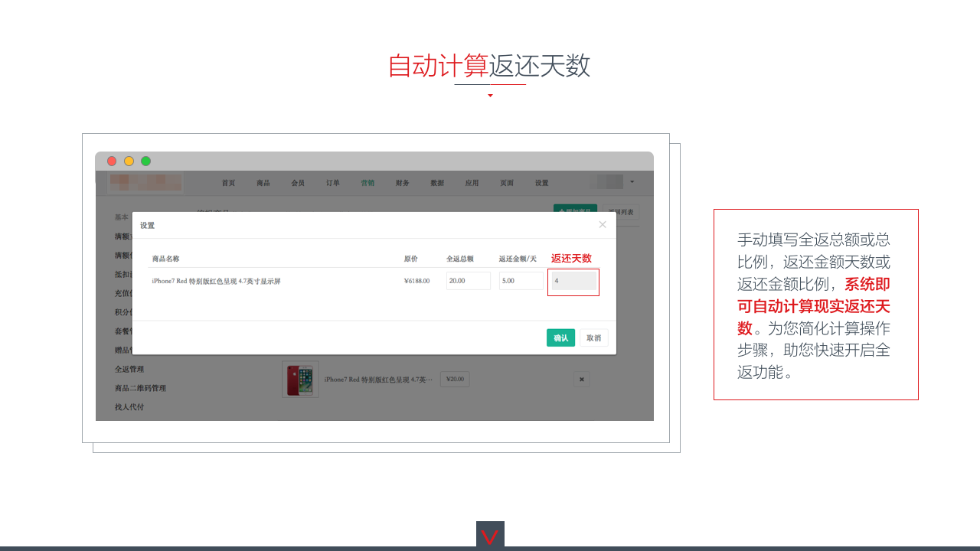Close the 设置 dialog with the X icon
This screenshot has height=551, width=980.
point(603,224)
